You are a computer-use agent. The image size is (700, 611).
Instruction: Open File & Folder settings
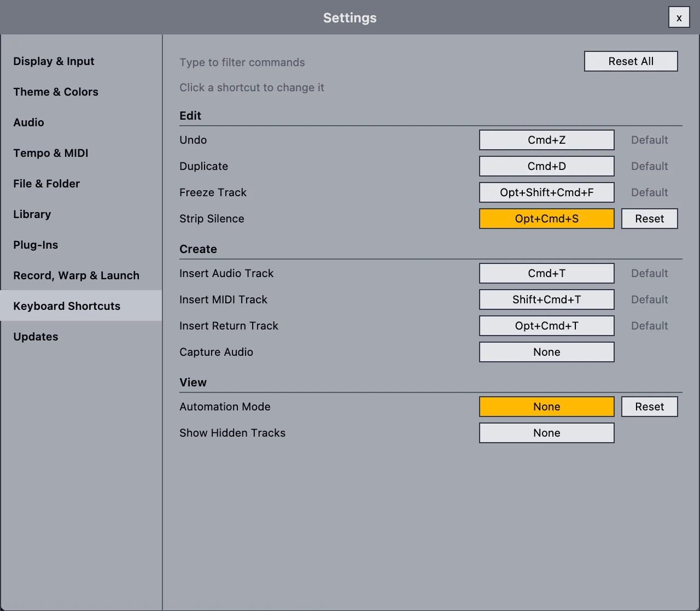point(81,184)
